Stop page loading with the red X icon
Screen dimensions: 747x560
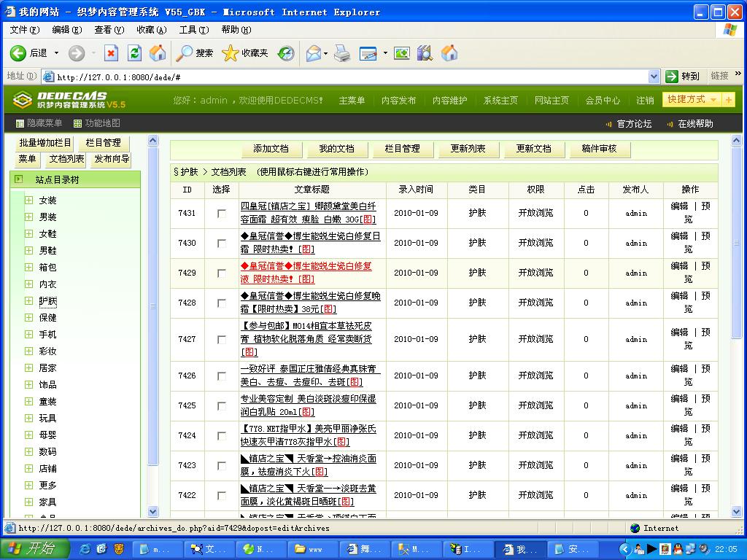coord(111,52)
